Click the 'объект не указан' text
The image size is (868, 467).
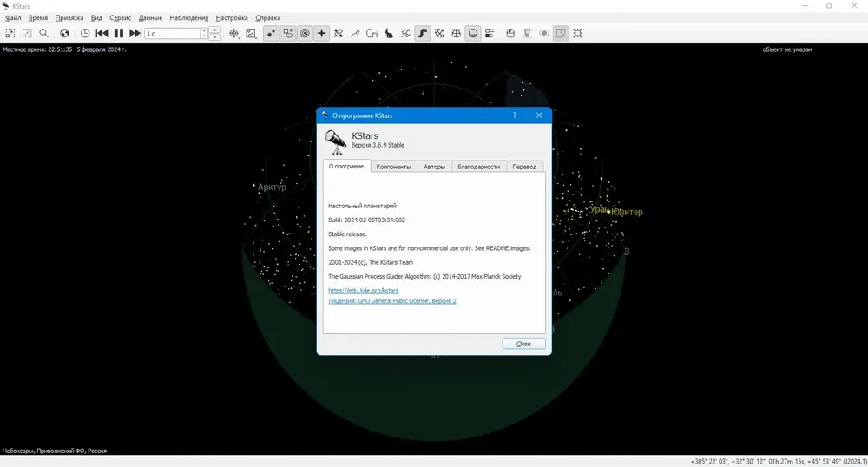(x=786, y=49)
